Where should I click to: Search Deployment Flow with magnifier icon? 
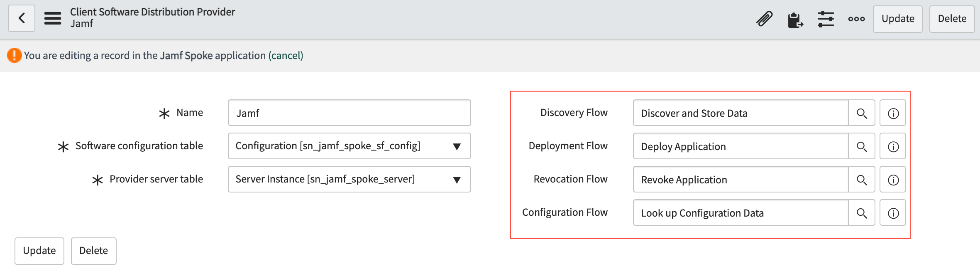click(x=862, y=146)
